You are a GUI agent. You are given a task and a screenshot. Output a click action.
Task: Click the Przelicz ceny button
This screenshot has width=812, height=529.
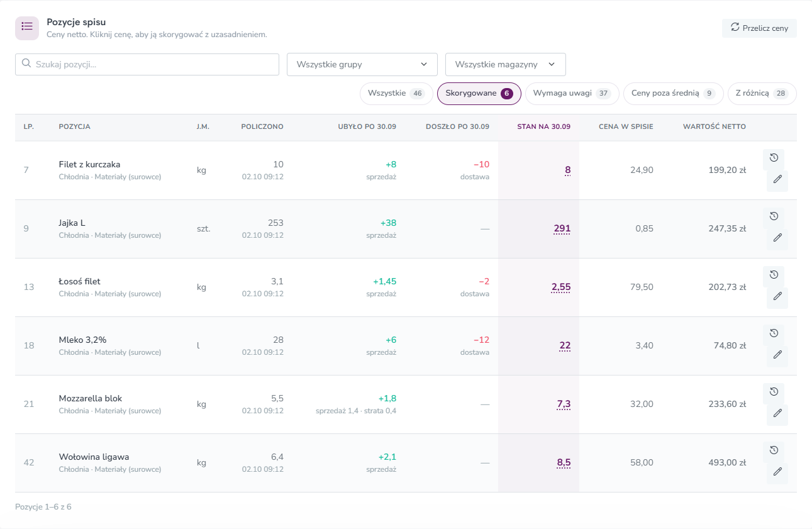[x=759, y=28]
